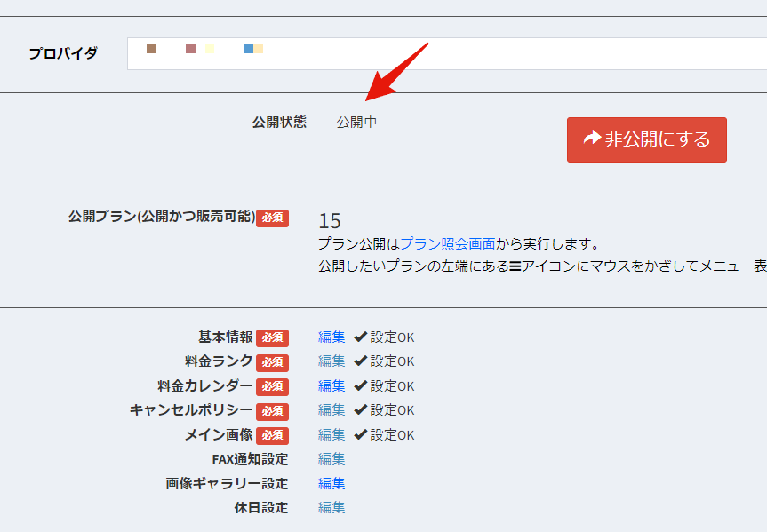Open 編集 for 料金ランク
Screen dimensions: 767x532
[332, 361]
